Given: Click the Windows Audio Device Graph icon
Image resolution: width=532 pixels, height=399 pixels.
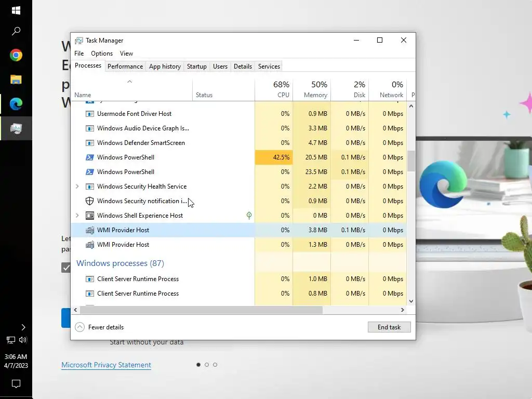Looking at the screenshot, I should point(89,128).
